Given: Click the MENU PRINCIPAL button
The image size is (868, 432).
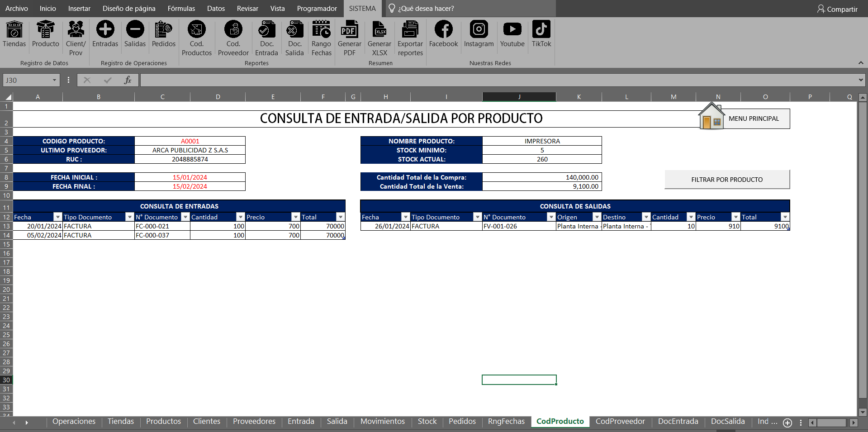Looking at the screenshot, I should point(753,119).
